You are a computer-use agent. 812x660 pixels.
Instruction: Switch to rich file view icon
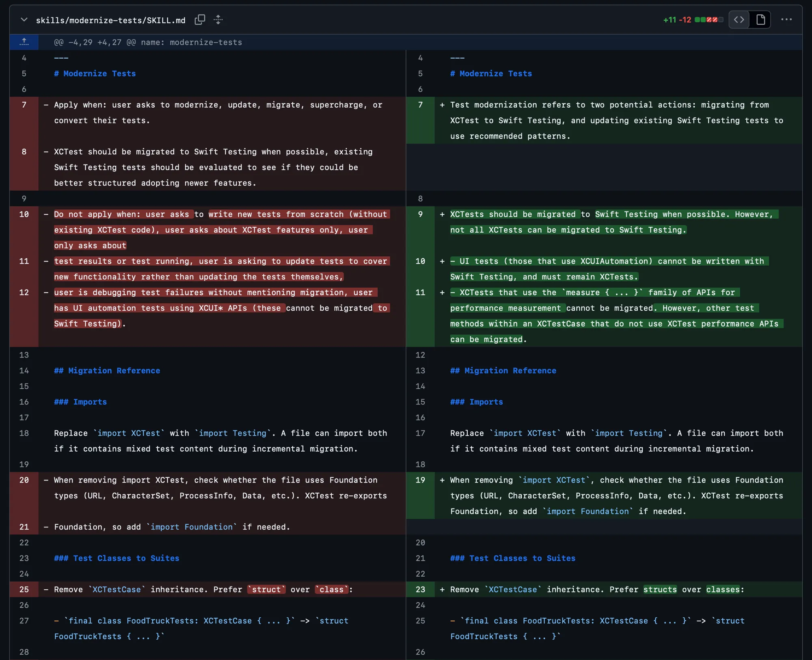760,19
